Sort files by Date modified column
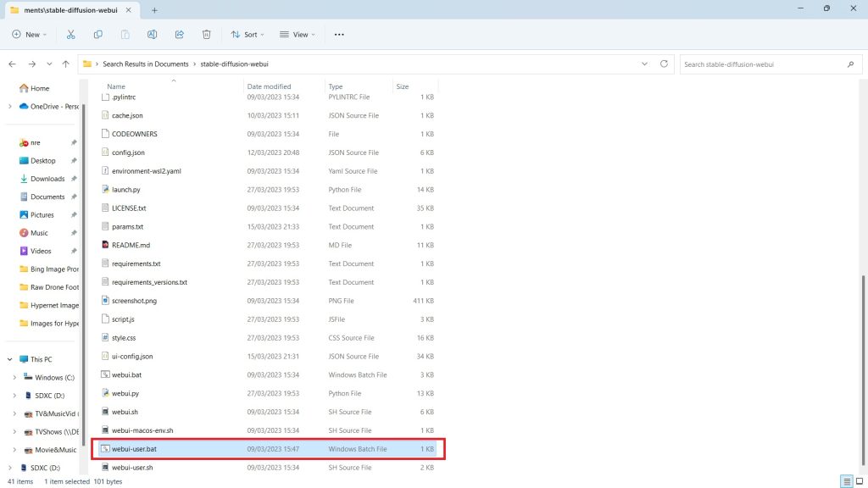Image resolution: width=868 pixels, height=488 pixels. point(269,86)
